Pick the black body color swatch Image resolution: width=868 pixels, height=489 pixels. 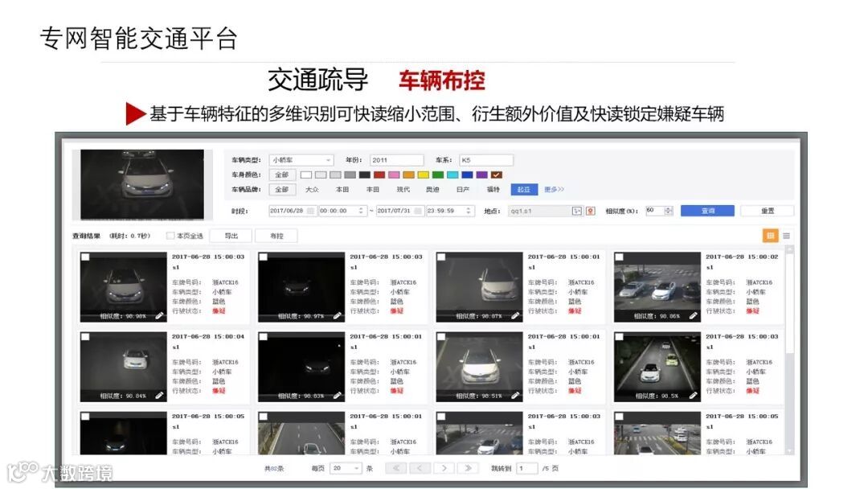point(364,175)
